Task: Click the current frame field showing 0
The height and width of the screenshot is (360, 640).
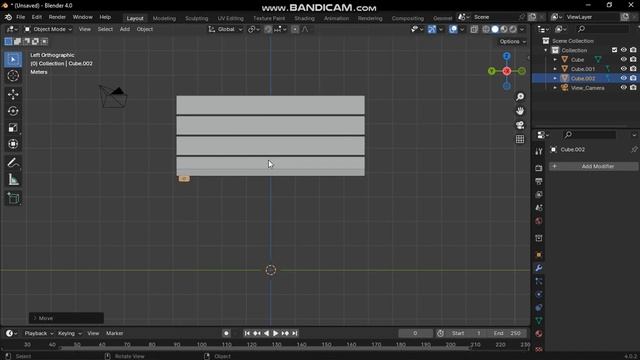Action: tap(416, 333)
